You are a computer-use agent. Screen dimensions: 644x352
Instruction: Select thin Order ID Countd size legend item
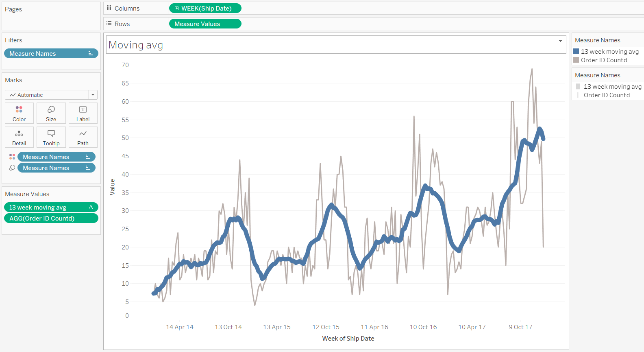603,95
